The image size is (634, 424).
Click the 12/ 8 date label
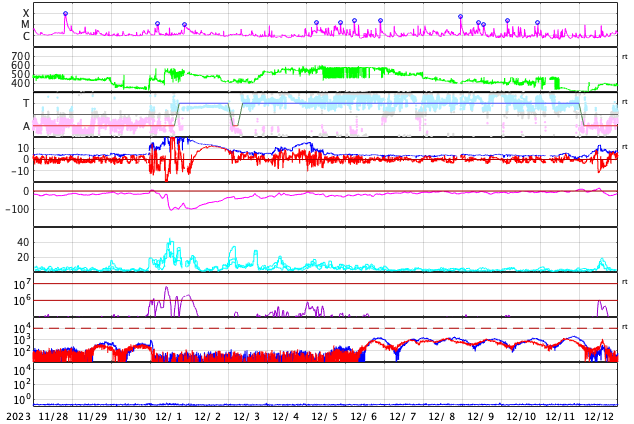pyautogui.click(x=442, y=417)
